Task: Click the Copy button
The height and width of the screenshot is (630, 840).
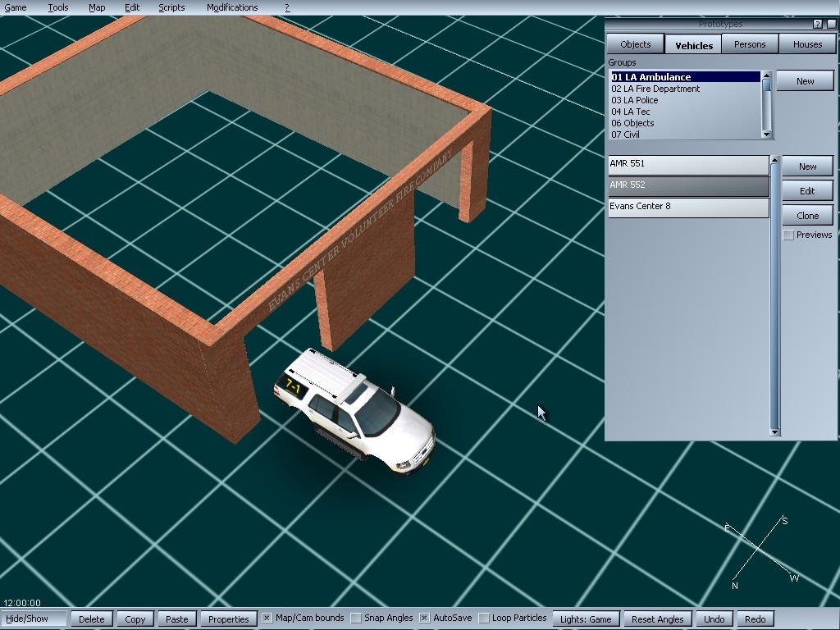Action: (135, 619)
